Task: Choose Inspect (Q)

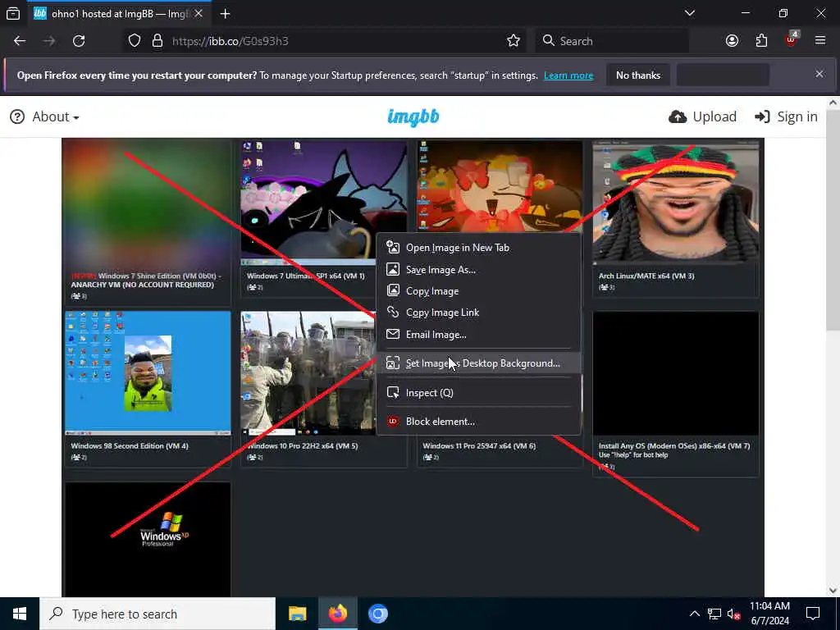Action: [478, 393]
